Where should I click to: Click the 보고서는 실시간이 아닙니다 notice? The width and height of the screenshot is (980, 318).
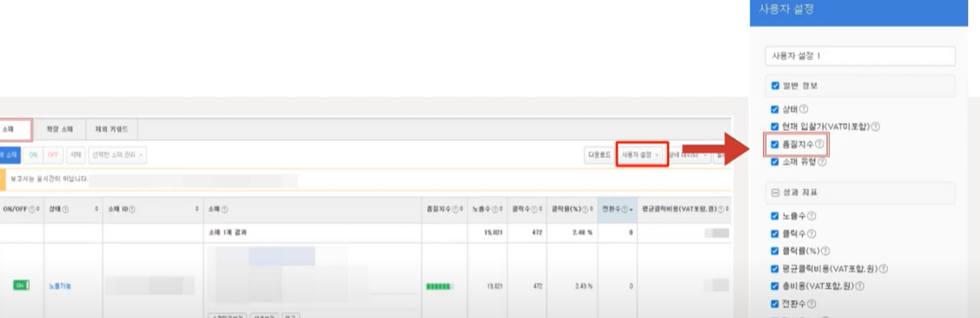coord(50,179)
